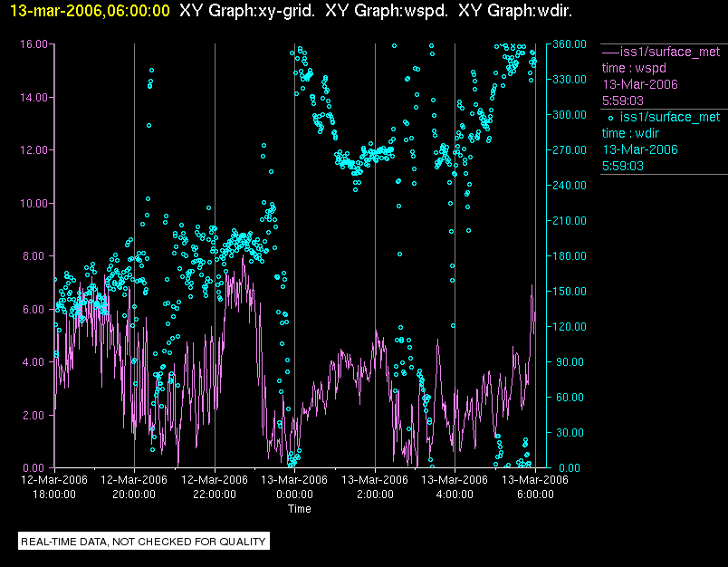This screenshot has height=567, width=728.
Task: Click the 12-Mar-2006 18:00:00 time axis label
Action: coord(53,487)
